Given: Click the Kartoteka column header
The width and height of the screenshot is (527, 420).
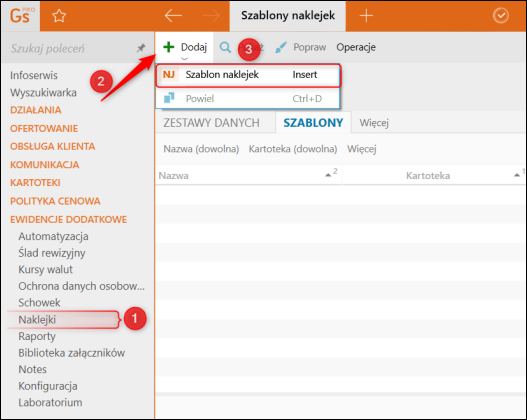Looking at the screenshot, I should click(428, 175).
